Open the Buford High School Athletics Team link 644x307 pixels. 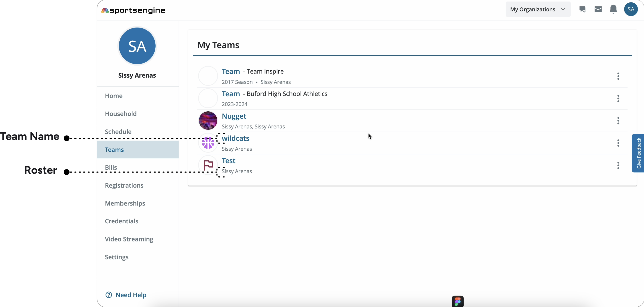click(231, 94)
